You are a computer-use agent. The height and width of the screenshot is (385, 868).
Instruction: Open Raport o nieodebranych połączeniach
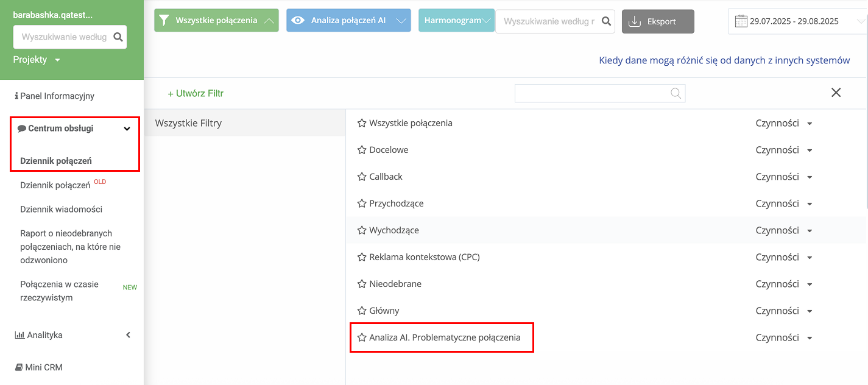[70, 247]
